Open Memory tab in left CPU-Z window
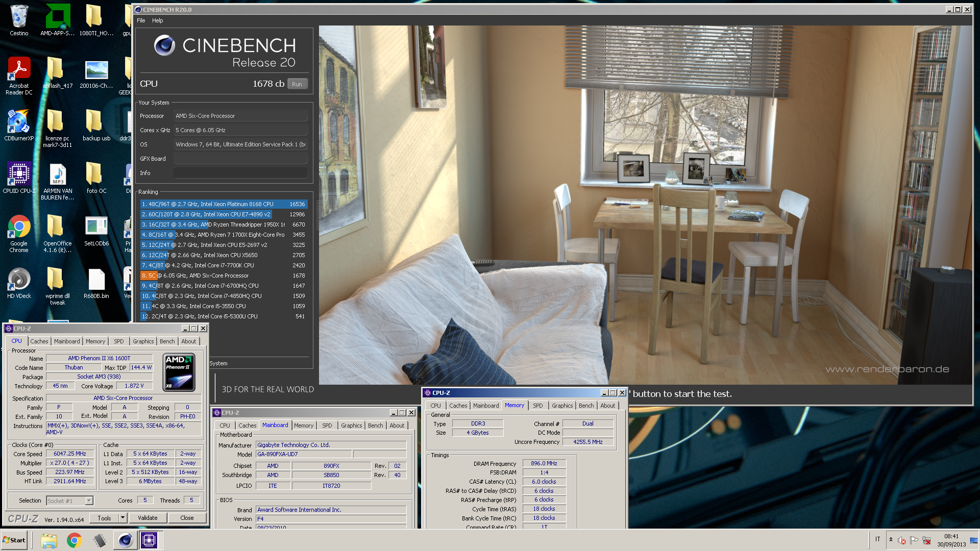 coord(95,341)
